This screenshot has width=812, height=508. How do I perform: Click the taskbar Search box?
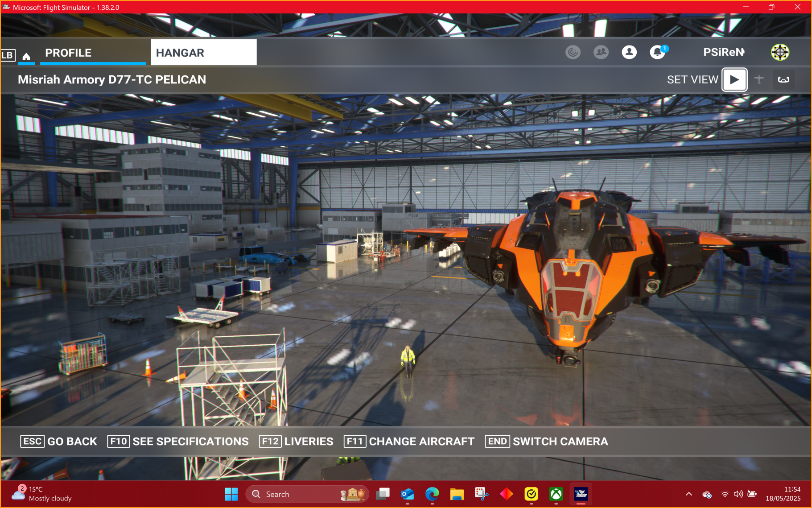pos(307,494)
